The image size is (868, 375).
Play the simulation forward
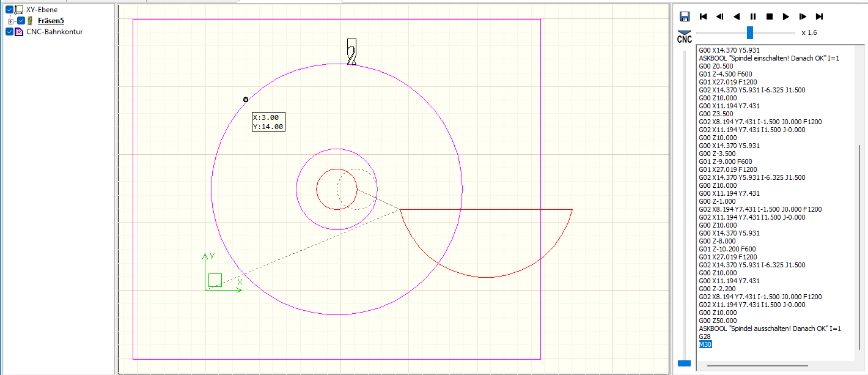click(786, 17)
